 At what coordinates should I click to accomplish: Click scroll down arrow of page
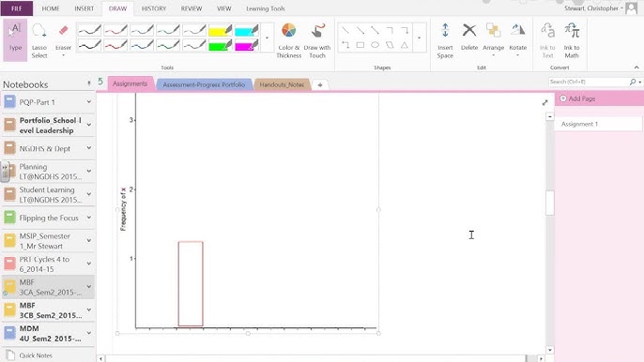coord(550,350)
